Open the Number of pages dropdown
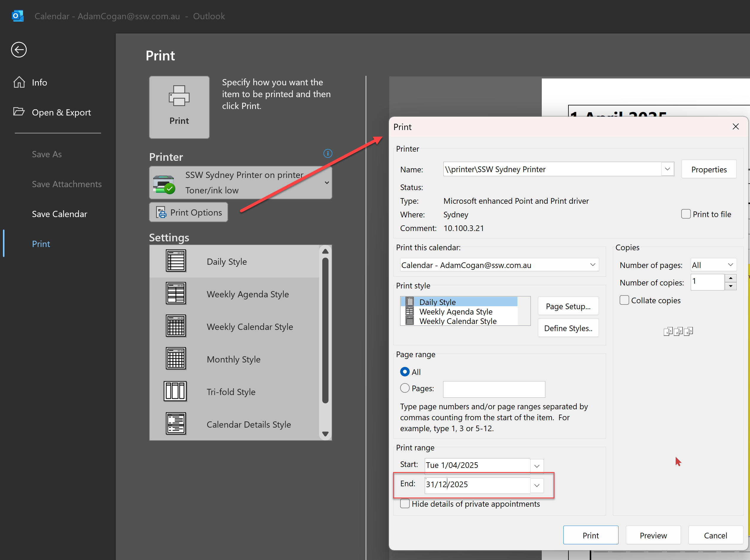This screenshot has width=750, height=560. point(730,265)
